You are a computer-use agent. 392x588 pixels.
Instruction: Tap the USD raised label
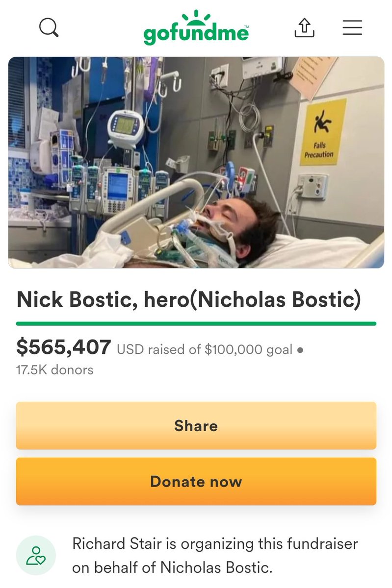tap(151, 350)
